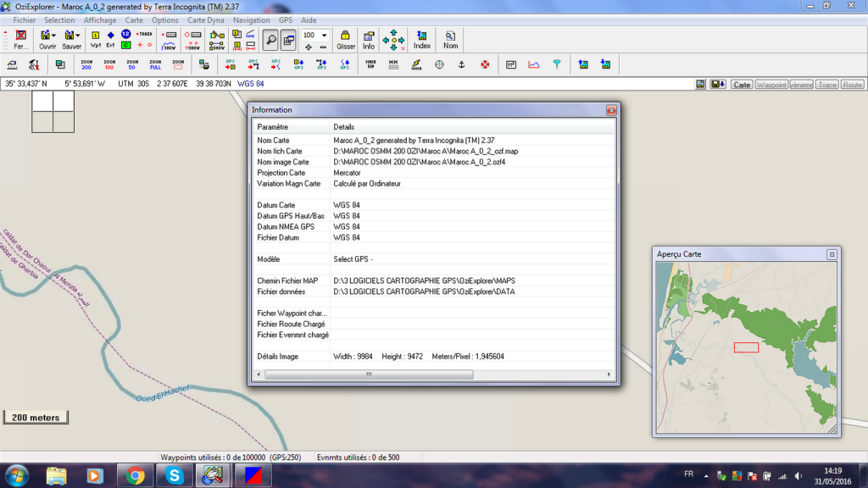Image resolution: width=868 pixels, height=488 pixels.
Task: Open the Navigation menu
Action: point(251,20)
